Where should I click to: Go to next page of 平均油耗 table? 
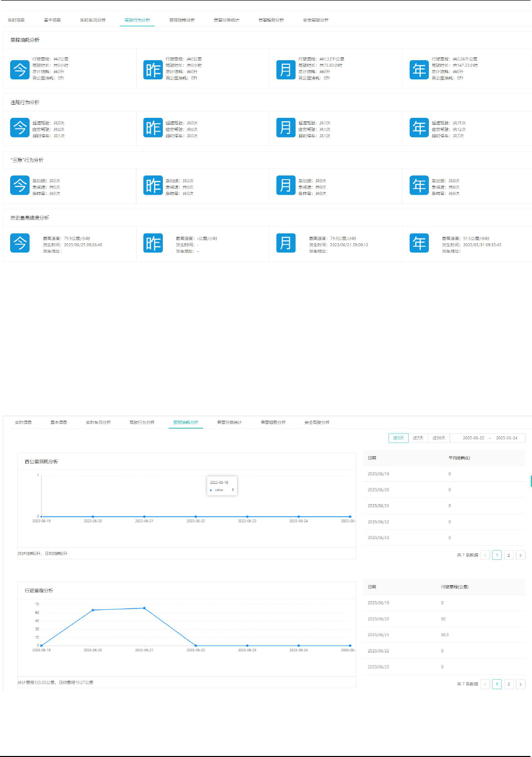(x=520, y=555)
